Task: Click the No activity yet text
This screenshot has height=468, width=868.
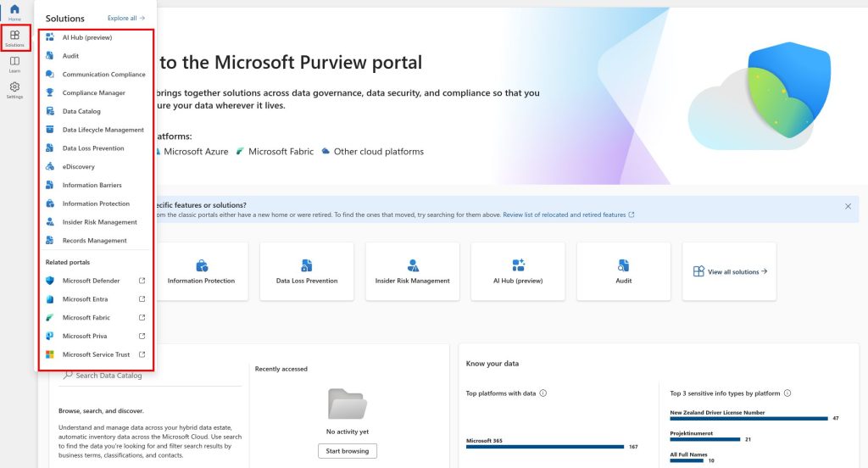Action: point(347,432)
